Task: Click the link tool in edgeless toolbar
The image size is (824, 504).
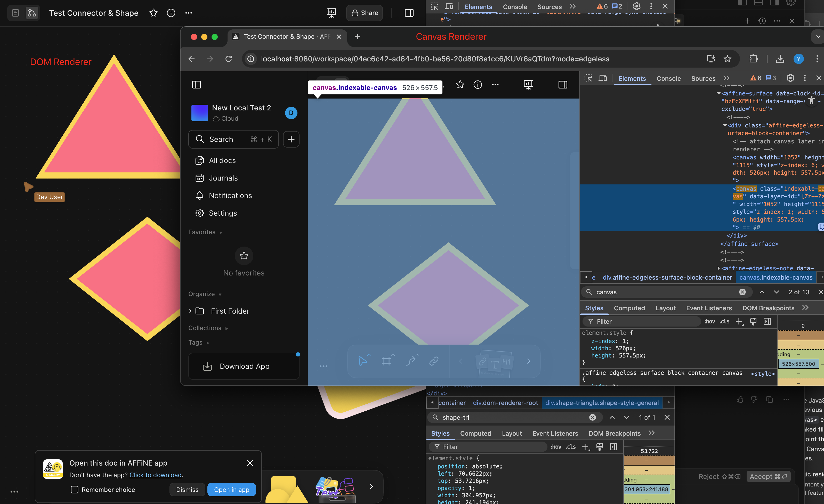Action: point(434,361)
